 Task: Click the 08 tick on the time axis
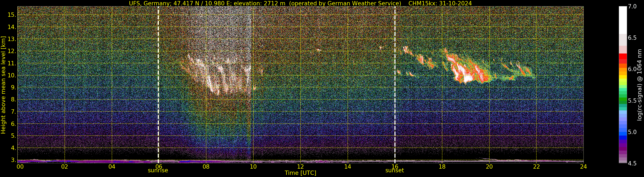point(206,166)
